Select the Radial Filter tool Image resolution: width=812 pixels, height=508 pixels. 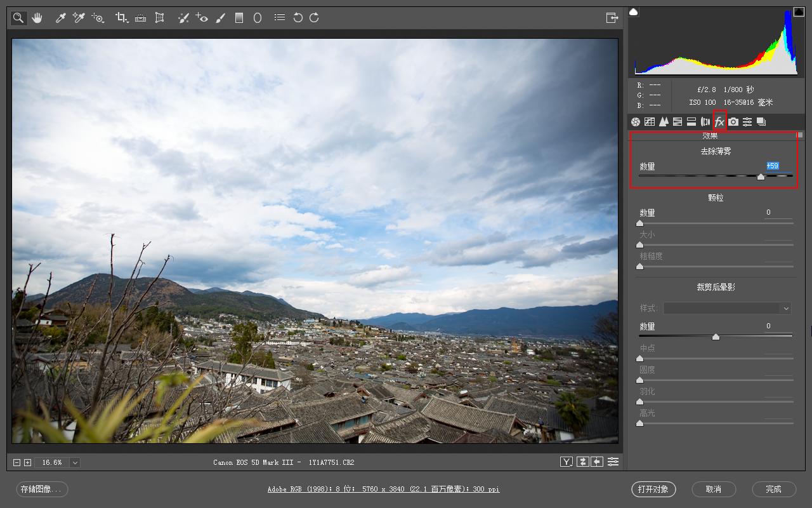coord(258,18)
